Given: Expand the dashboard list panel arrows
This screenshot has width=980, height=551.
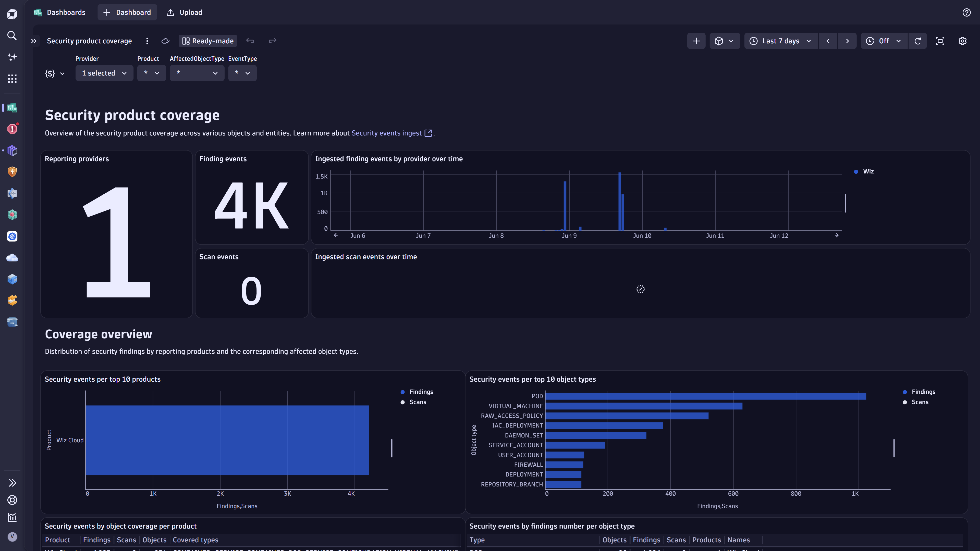Looking at the screenshot, I should pyautogui.click(x=34, y=41).
